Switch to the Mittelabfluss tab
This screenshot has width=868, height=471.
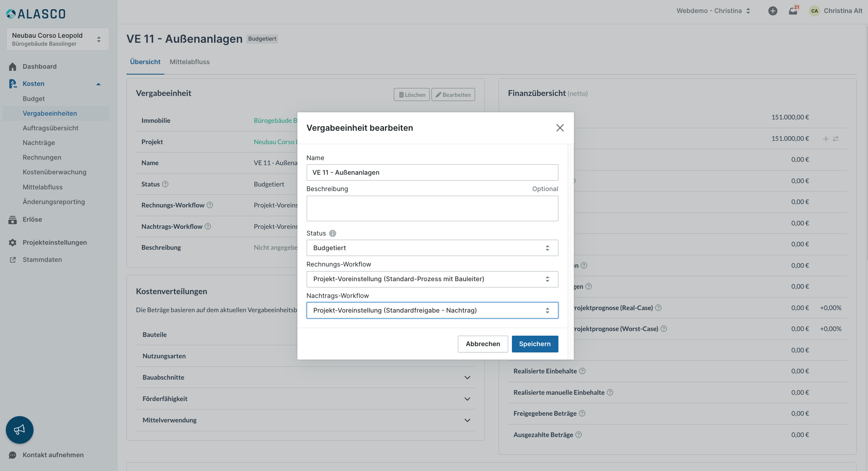click(189, 62)
